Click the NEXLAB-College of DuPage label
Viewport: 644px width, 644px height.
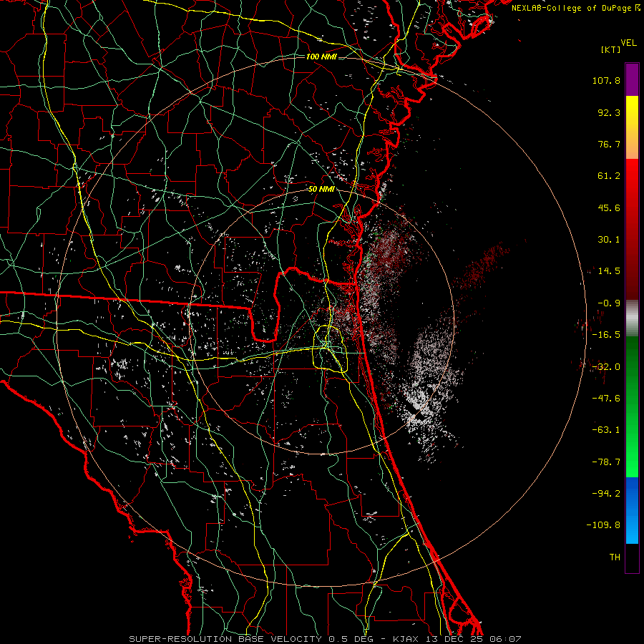tap(571, 8)
